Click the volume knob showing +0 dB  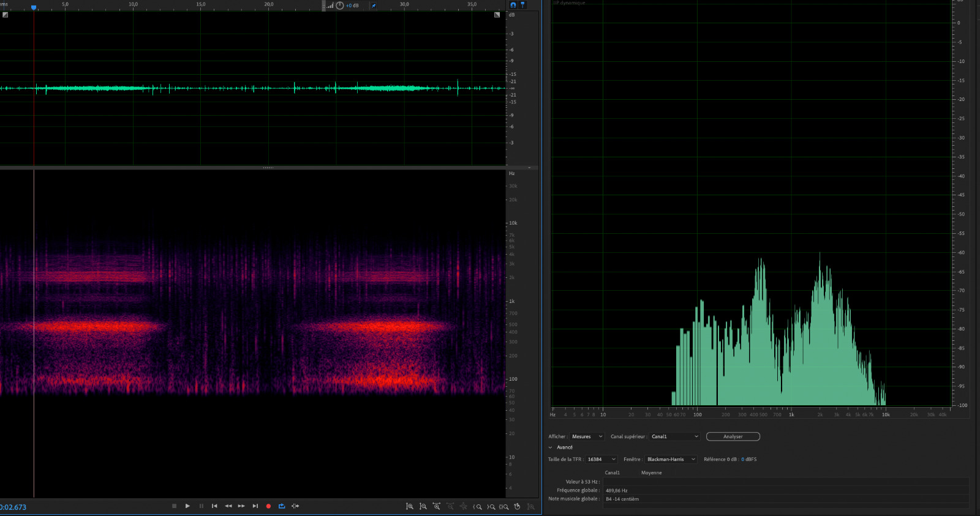click(340, 6)
